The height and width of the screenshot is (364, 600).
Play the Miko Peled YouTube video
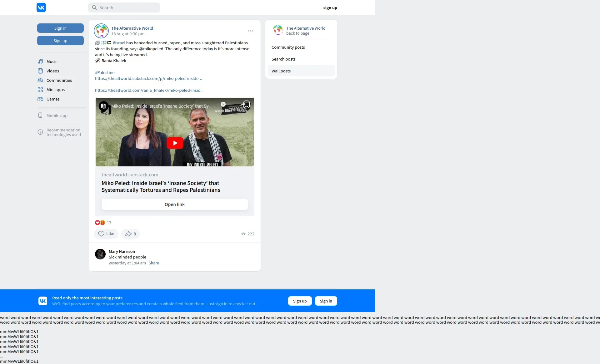(x=175, y=143)
